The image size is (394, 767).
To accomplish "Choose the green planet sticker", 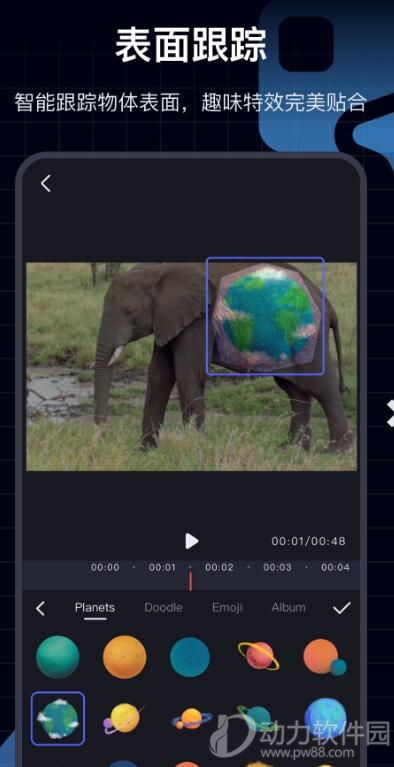I will point(57,657).
